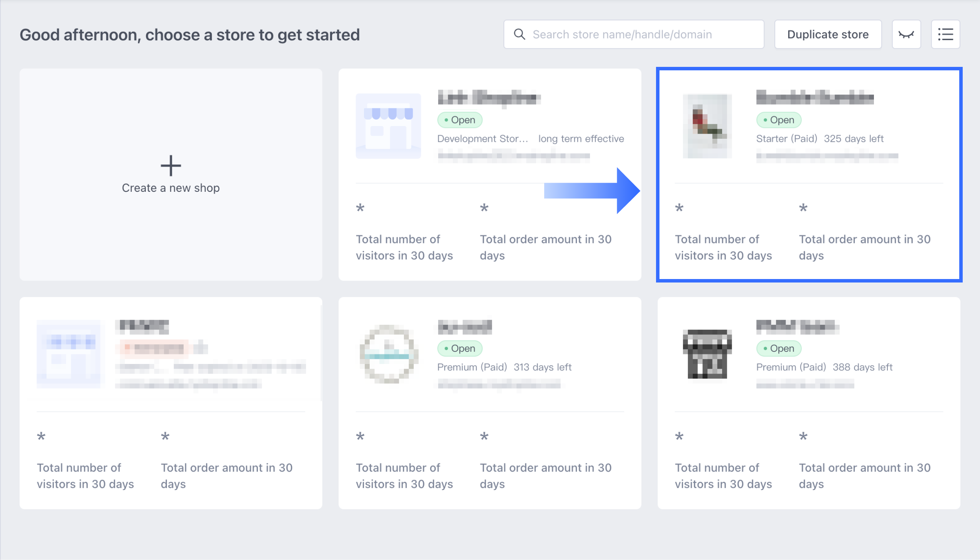Click the search magnifier icon
The width and height of the screenshot is (980, 560).
tap(520, 35)
